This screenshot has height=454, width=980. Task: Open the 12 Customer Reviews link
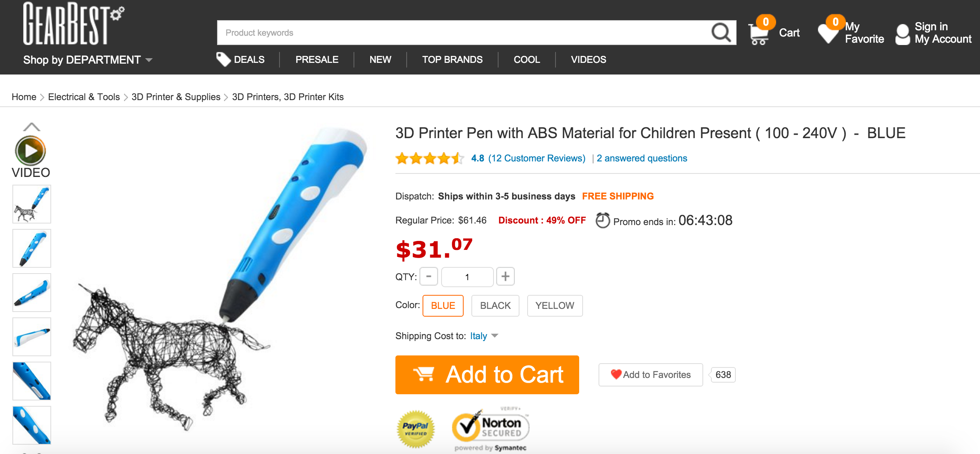pyautogui.click(x=537, y=158)
